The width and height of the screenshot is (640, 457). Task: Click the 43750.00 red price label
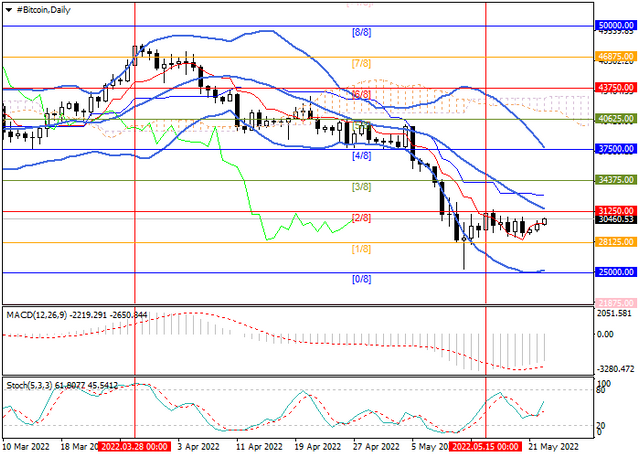coord(616,87)
